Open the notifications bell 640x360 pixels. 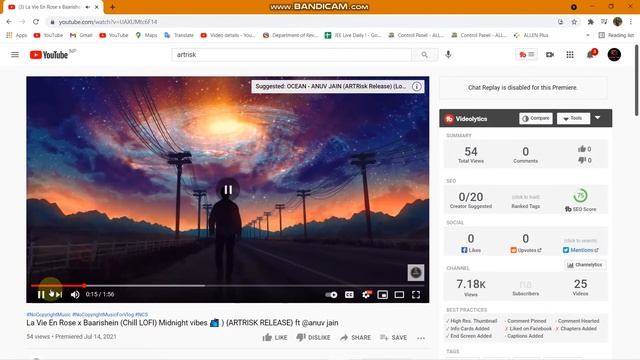tap(591, 54)
